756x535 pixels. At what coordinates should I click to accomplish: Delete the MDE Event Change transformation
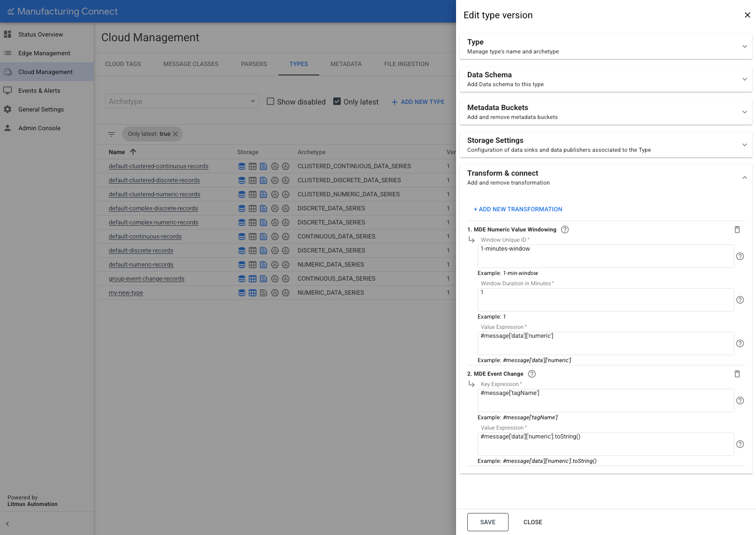coord(737,374)
